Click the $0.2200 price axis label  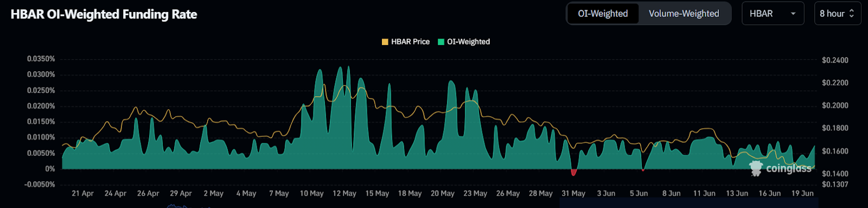(835, 83)
